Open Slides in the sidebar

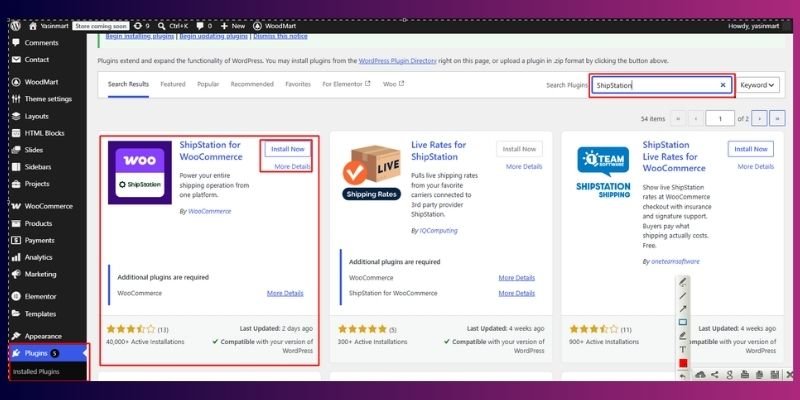[x=34, y=150]
